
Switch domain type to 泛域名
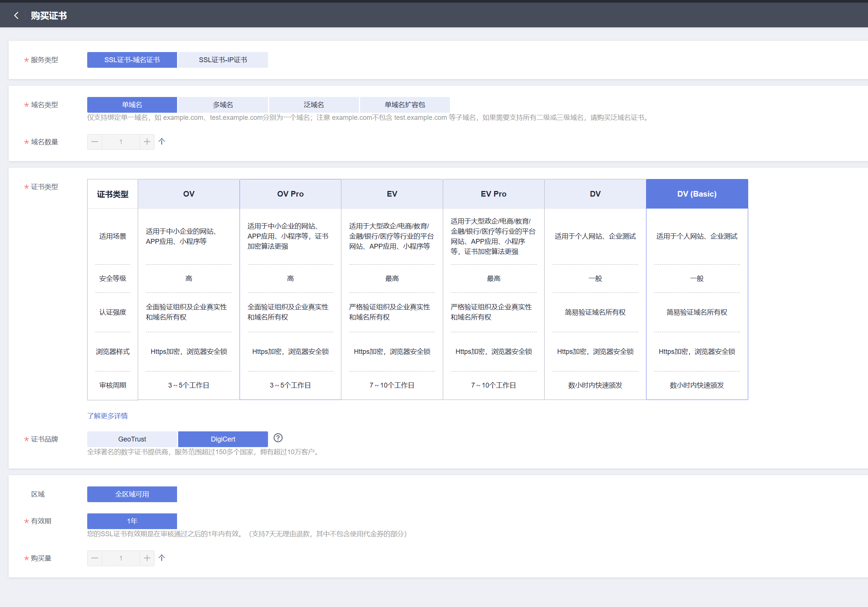click(x=314, y=105)
